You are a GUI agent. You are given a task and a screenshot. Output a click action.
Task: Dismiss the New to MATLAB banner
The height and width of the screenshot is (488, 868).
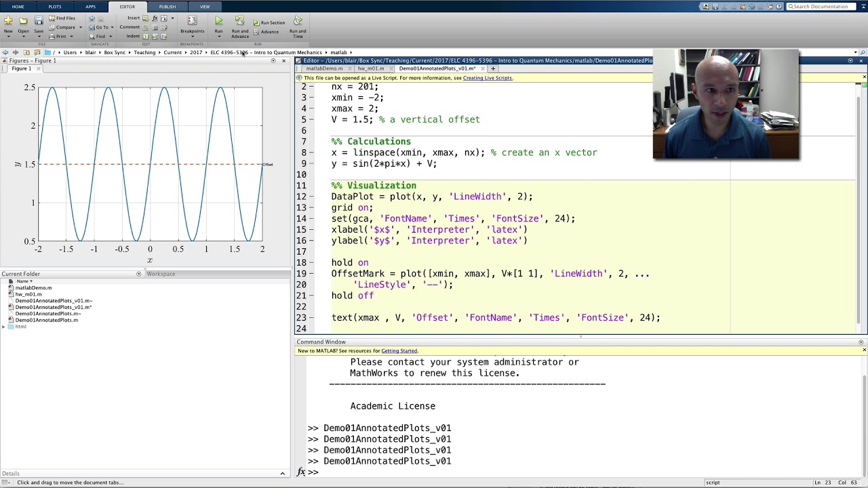pos(864,350)
